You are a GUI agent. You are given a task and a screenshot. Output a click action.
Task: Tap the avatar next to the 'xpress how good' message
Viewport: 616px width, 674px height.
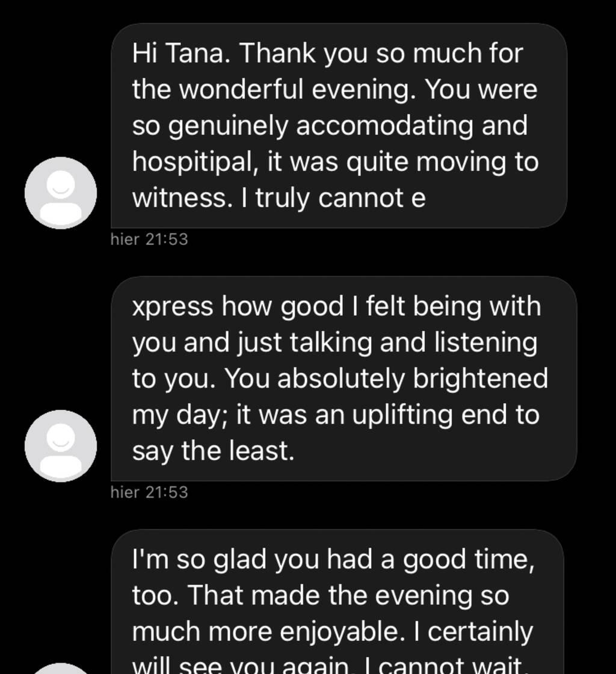pos(61,446)
